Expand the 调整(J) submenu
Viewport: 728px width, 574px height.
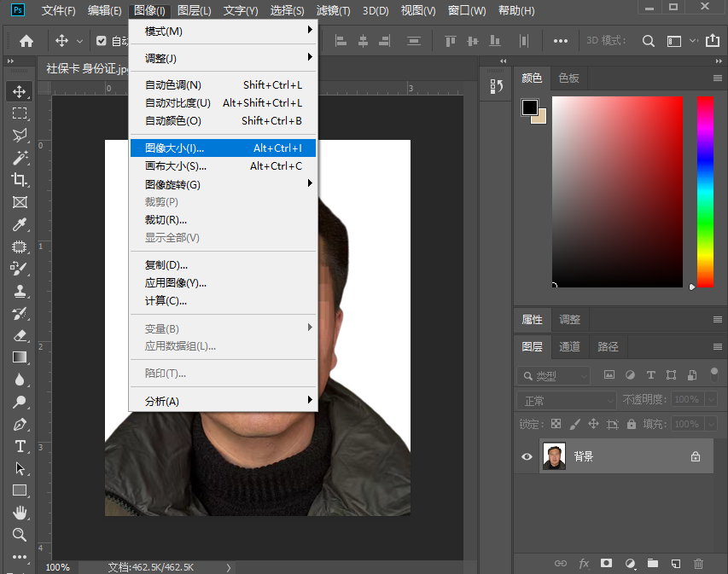pyautogui.click(x=224, y=59)
